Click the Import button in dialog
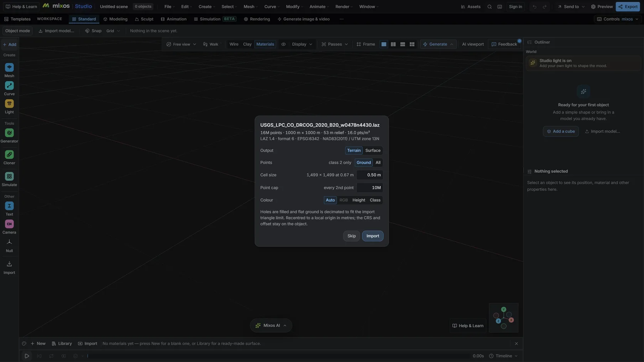 point(372,236)
